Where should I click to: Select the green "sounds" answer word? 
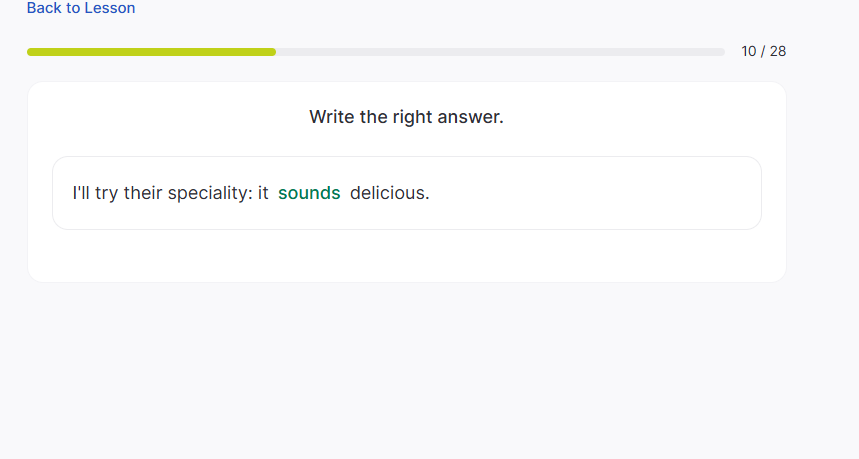click(309, 193)
